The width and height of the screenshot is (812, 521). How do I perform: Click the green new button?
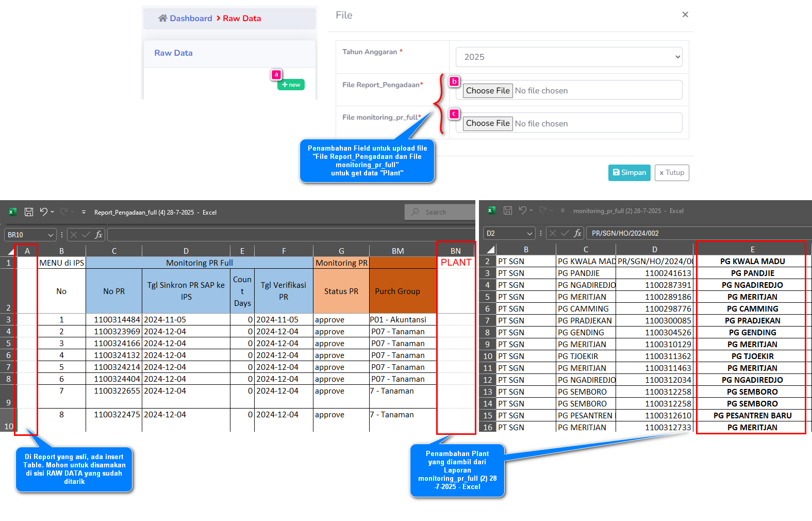click(x=291, y=85)
